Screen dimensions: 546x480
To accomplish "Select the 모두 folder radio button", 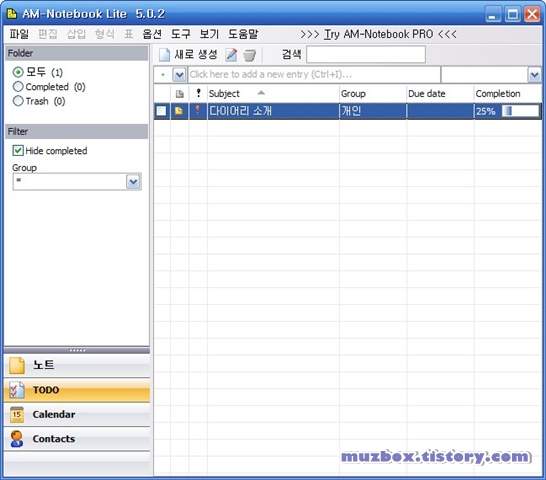I will click(x=18, y=72).
